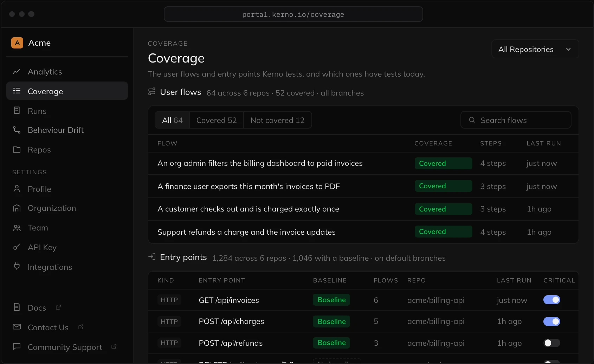
Task: Click the POST /api/refunds entry point
Action: point(231,343)
